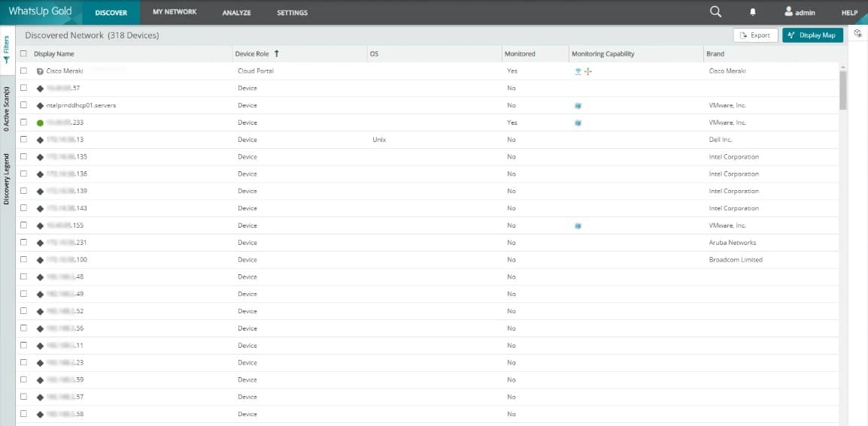Screen dimensions: 868x426
Task: Sort by Monitoring Capability column header
Action: pos(602,53)
